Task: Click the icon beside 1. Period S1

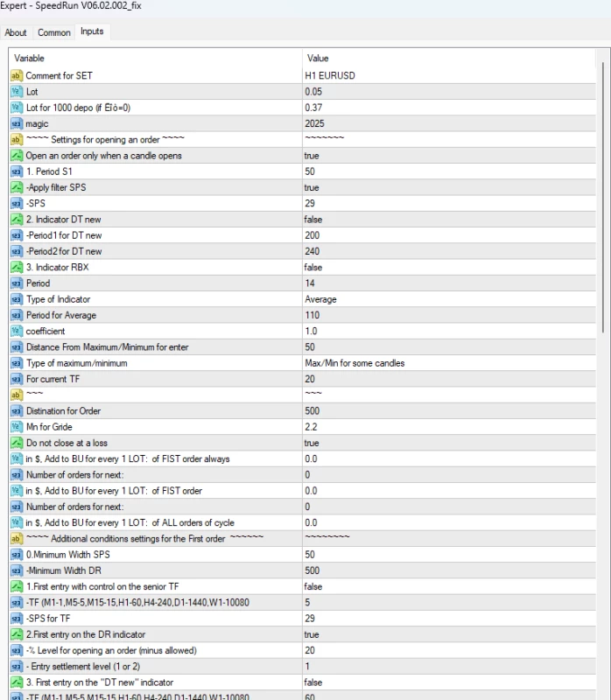Action: (16, 171)
